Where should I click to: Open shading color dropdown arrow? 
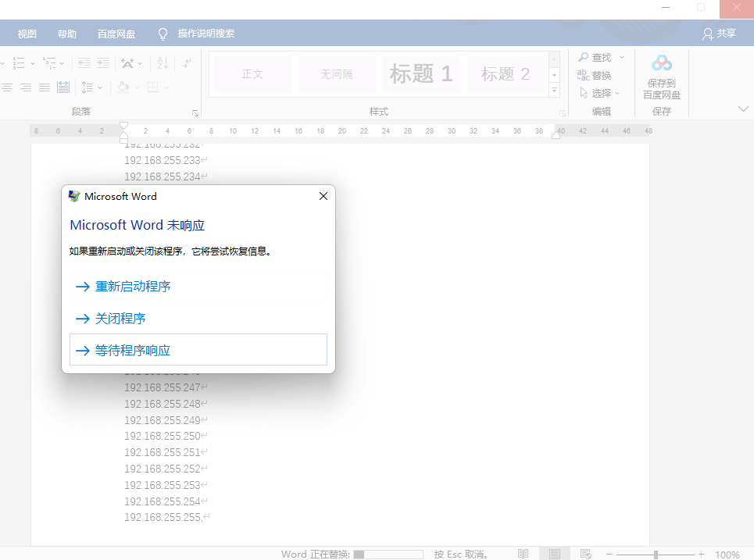click(137, 88)
